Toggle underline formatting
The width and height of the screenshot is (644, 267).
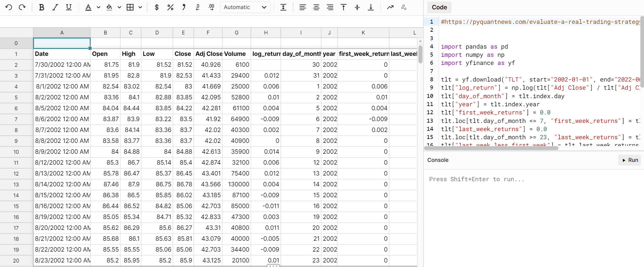[x=69, y=7]
